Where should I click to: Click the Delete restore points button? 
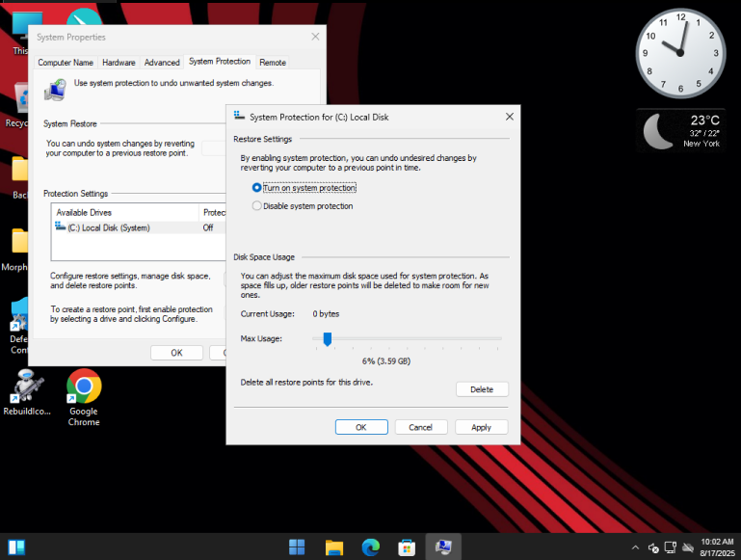482,389
